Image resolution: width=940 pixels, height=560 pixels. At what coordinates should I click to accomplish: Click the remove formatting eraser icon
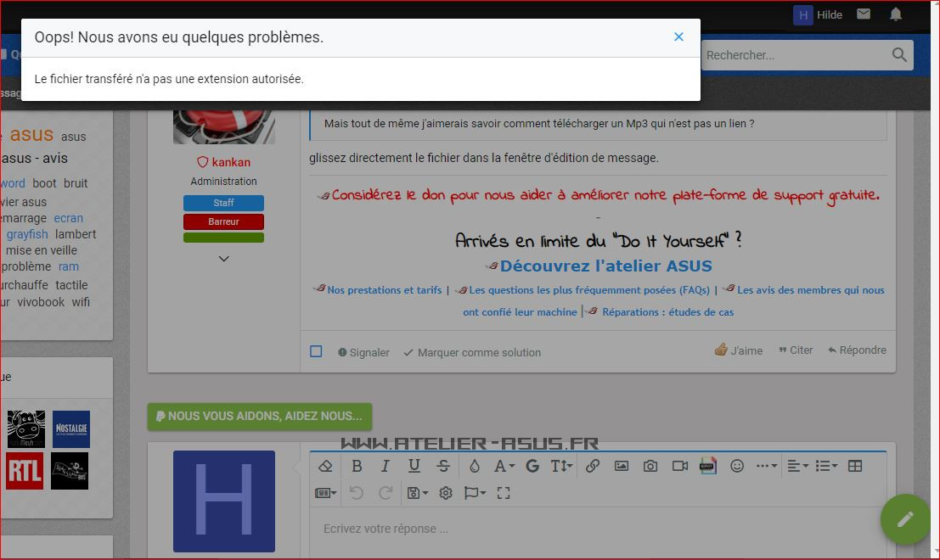(324, 466)
